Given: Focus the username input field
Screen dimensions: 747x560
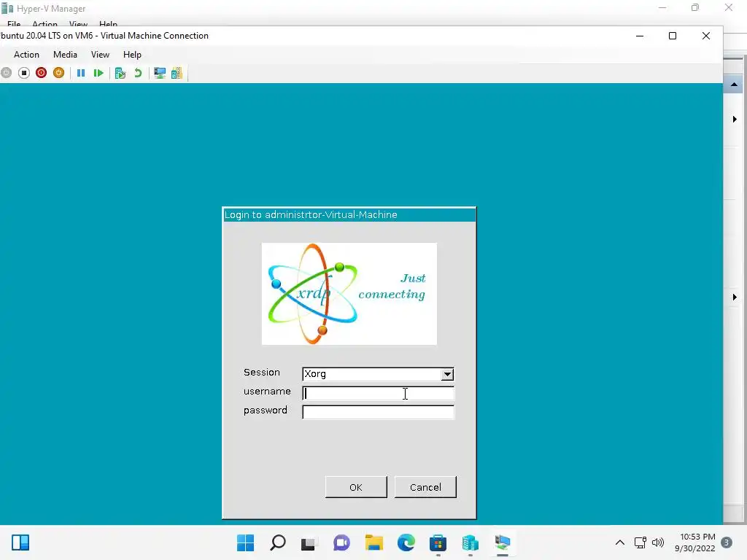Looking at the screenshot, I should point(378,393).
